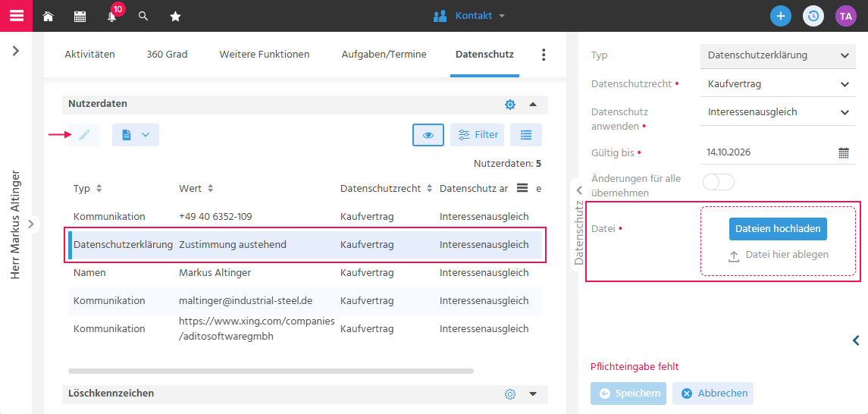
Task: Open the Filter button
Action: (477, 135)
